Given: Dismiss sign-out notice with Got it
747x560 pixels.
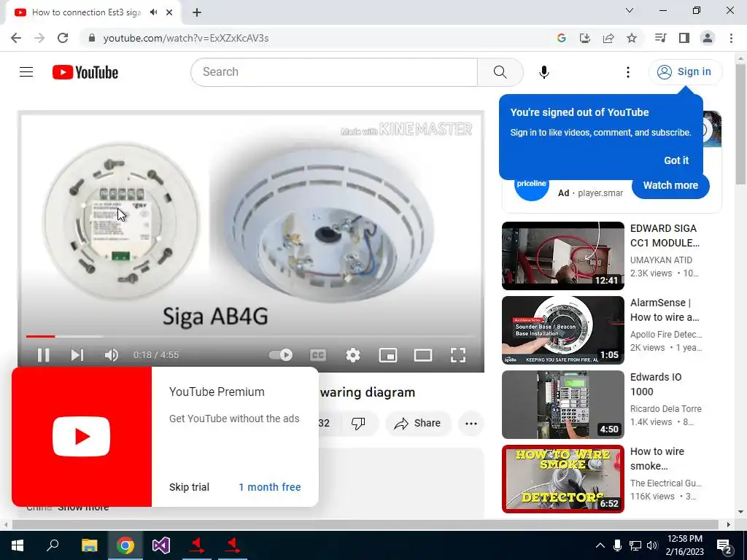Looking at the screenshot, I should click(676, 160).
